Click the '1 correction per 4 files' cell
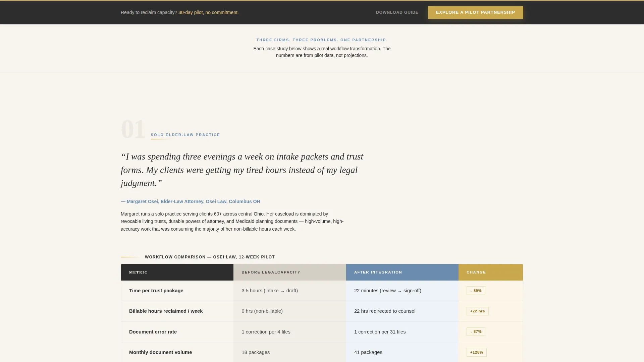The height and width of the screenshot is (362, 644). (289, 332)
